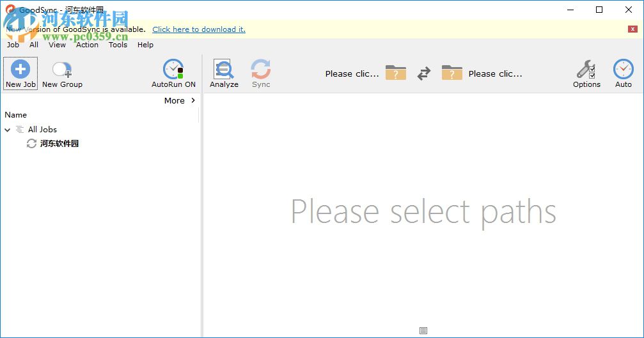The height and width of the screenshot is (338, 644).
Task: Maximize the GoodSync window
Action: point(599,10)
